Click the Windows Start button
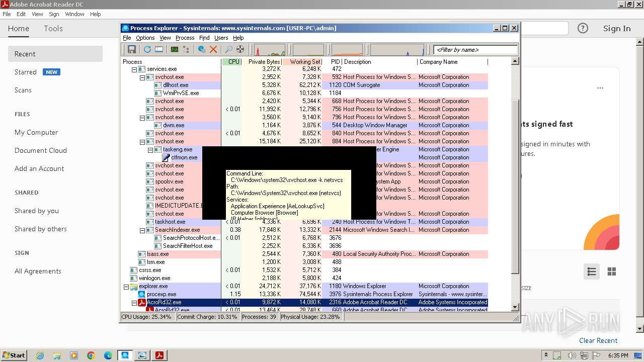 pyautogui.click(x=14, y=355)
